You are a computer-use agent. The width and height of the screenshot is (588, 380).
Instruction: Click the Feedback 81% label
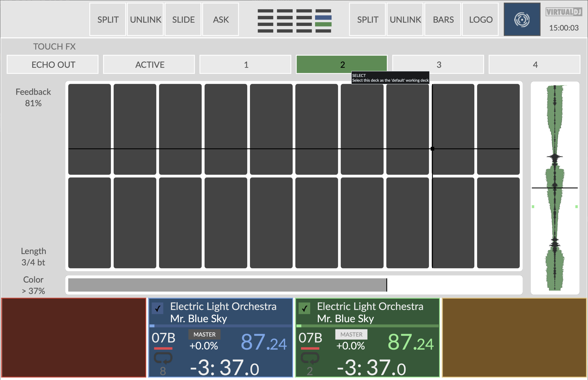(33, 98)
